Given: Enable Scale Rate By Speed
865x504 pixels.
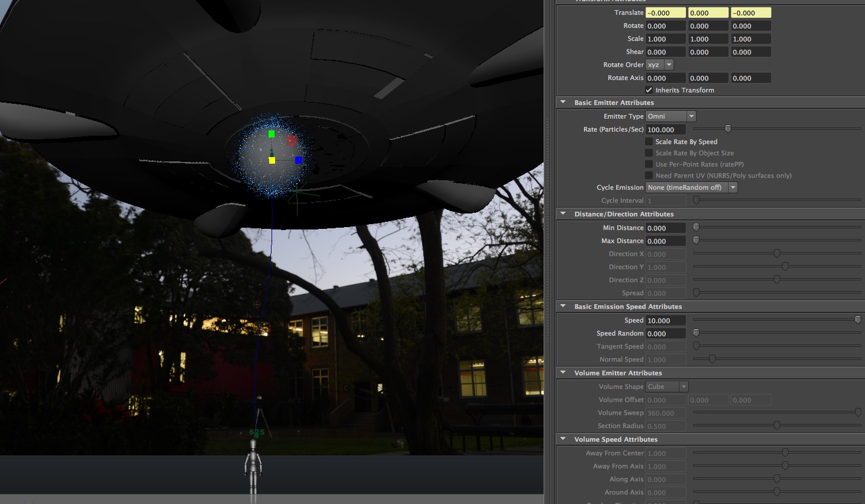Looking at the screenshot, I should (x=649, y=142).
